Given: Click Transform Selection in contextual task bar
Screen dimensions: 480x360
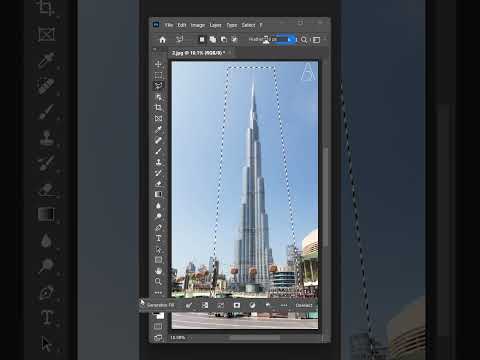Looking at the screenshot, I should 221,305.
